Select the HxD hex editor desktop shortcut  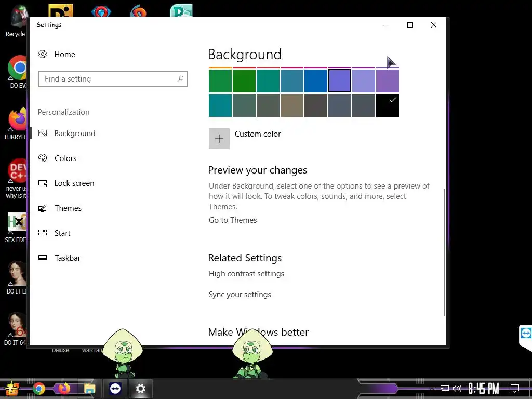pyautogui.click(x=16, y=228)
